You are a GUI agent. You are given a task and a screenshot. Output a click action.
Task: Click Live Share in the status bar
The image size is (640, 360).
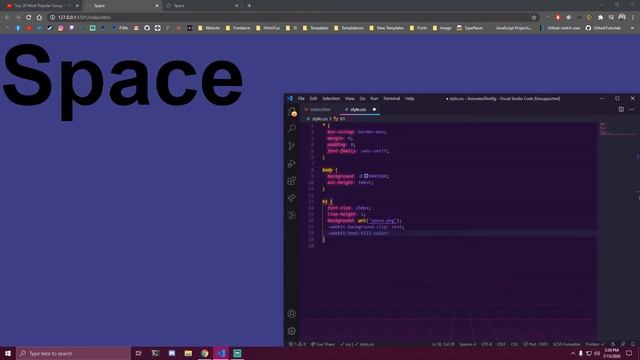(323, 344)
